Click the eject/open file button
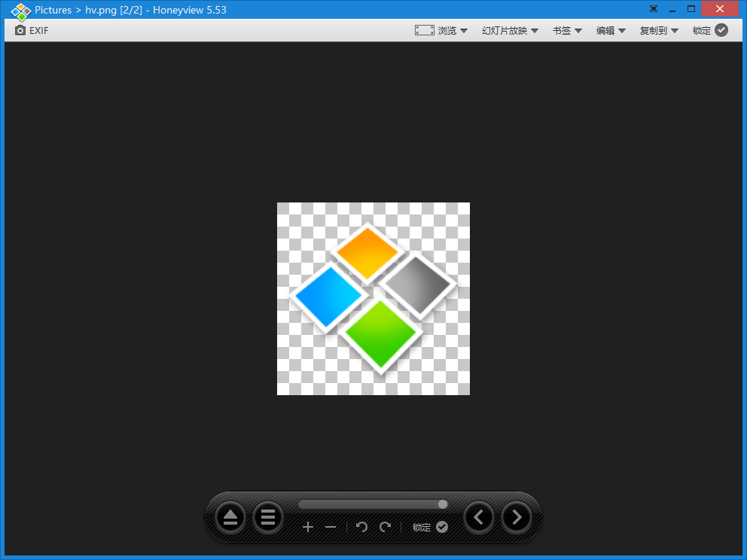747x560 pixels. click(230, 517)
